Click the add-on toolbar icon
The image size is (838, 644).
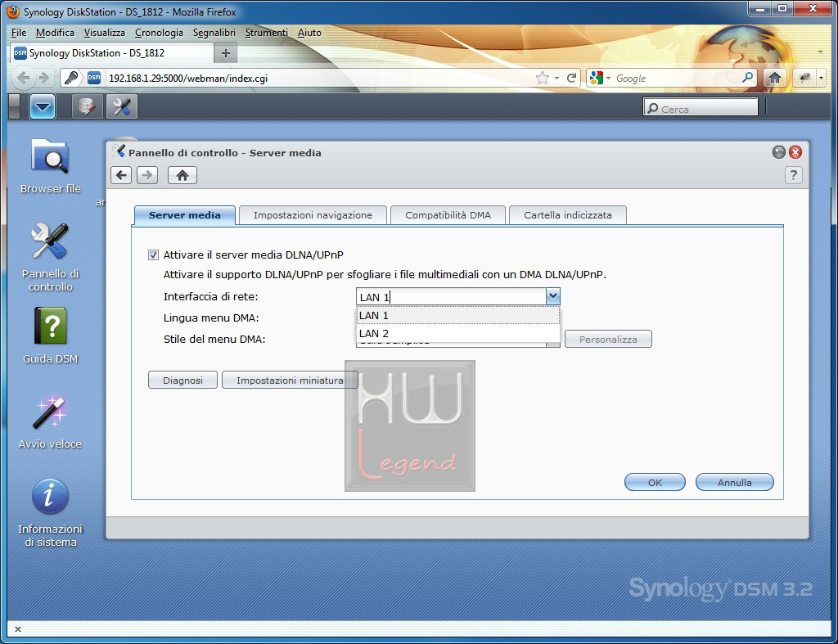tap(804, 78)
